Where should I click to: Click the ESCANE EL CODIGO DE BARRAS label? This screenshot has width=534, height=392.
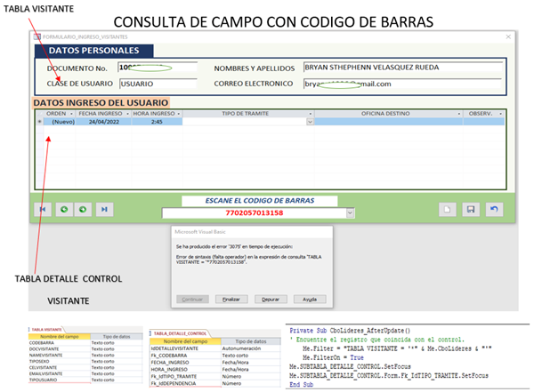click(x=260, y=201)
